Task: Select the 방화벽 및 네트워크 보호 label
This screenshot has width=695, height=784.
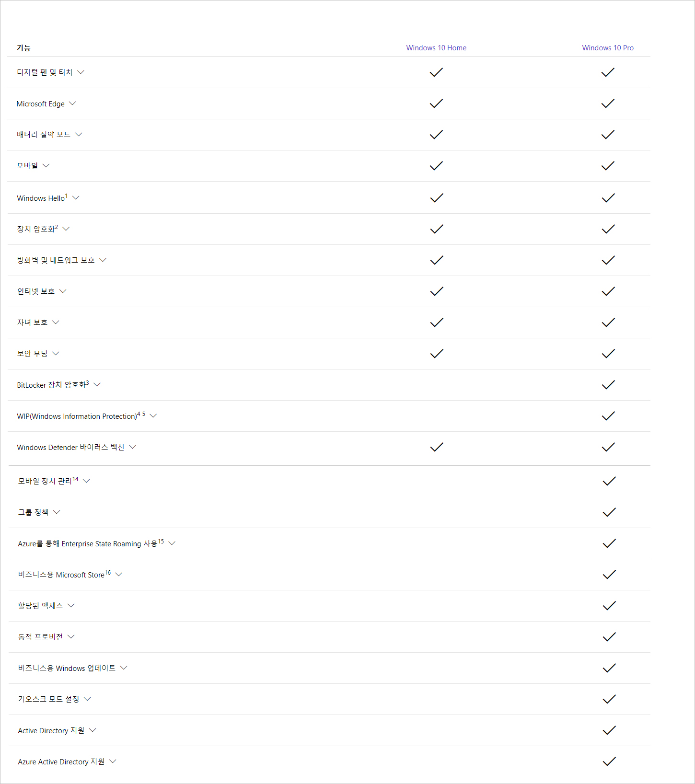Action: 56,260
